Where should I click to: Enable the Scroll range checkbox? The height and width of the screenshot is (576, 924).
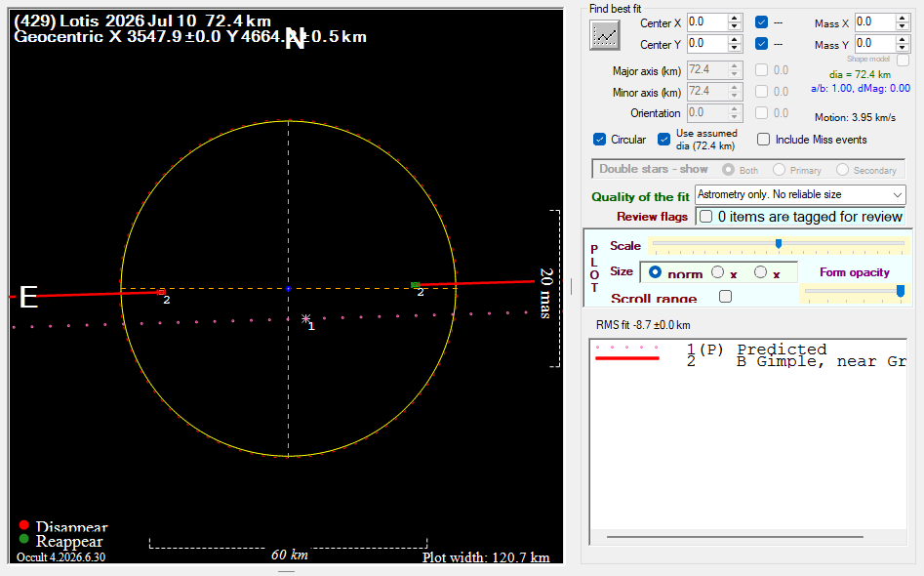click(725, 297)
